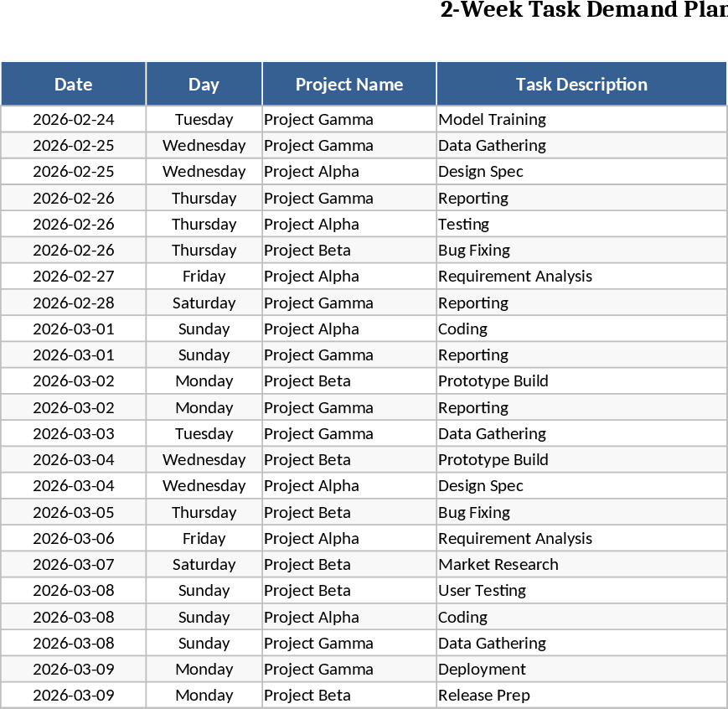Select the date cell 2026-03-05

[x=74, y=512]
